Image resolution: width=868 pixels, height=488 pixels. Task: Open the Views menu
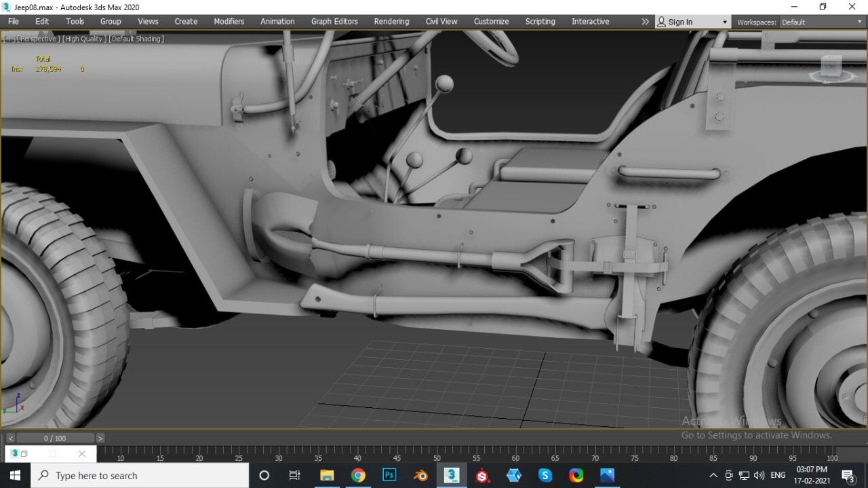(148, 22)
